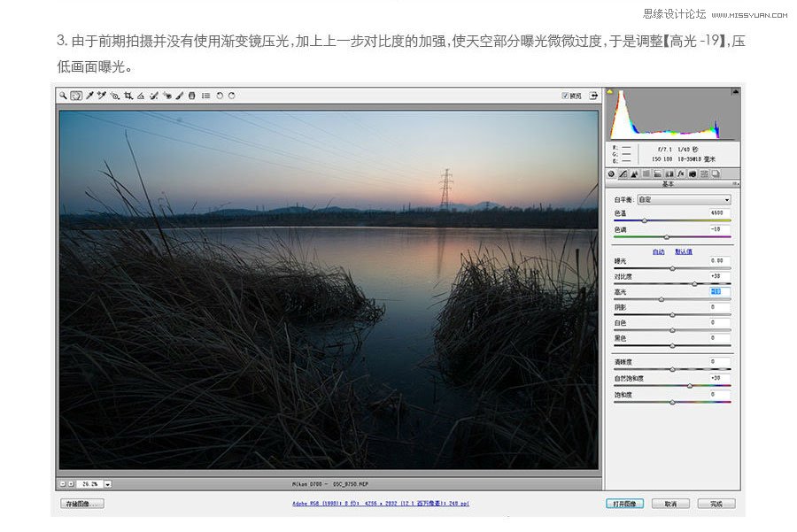Click the vibrance value field +30
This screenshot has width=797, height=532.
[x=720, y=378]
